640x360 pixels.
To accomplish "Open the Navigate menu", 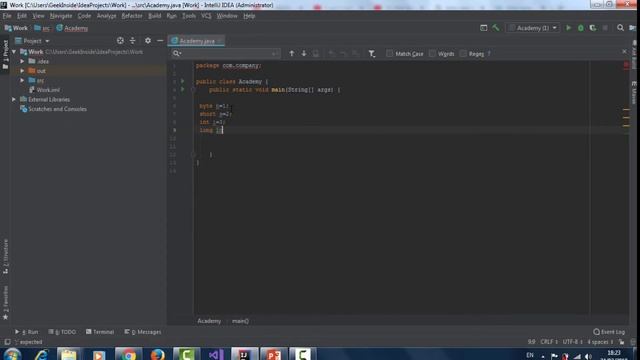I will click(x=61, y=16).
